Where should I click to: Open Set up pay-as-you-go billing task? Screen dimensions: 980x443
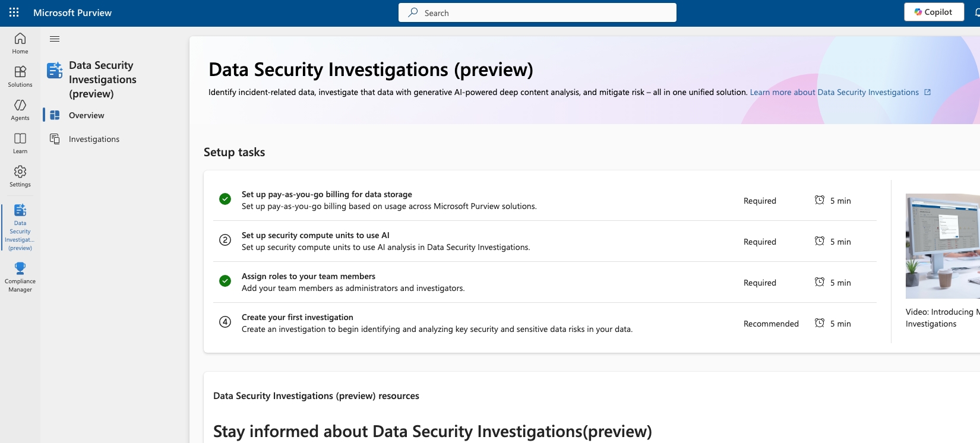point(327,194)
